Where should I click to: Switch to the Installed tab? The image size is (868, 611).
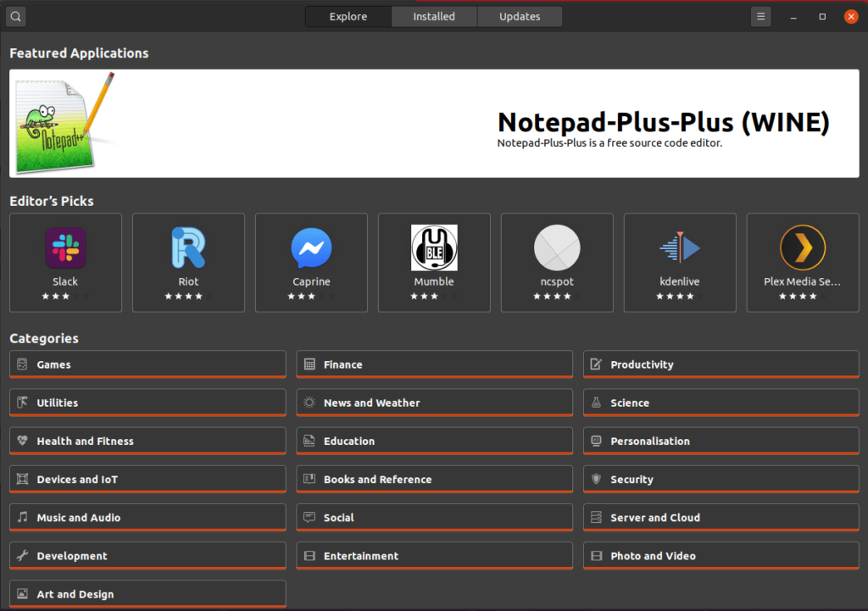(434, 17)
